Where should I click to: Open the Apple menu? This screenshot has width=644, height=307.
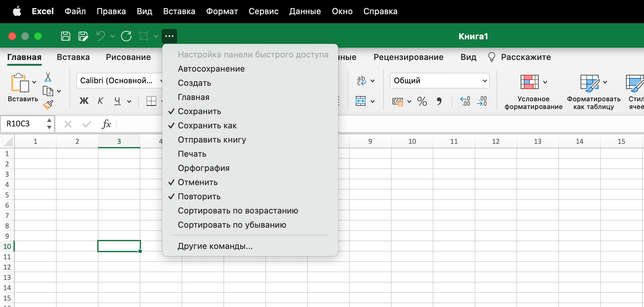[17, 11]
